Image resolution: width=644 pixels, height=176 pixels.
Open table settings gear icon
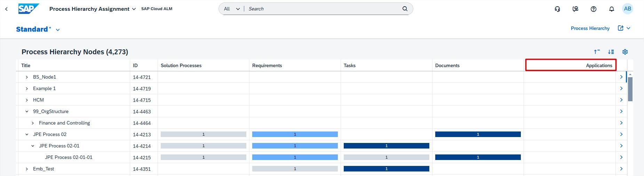(x=625, y=52)
